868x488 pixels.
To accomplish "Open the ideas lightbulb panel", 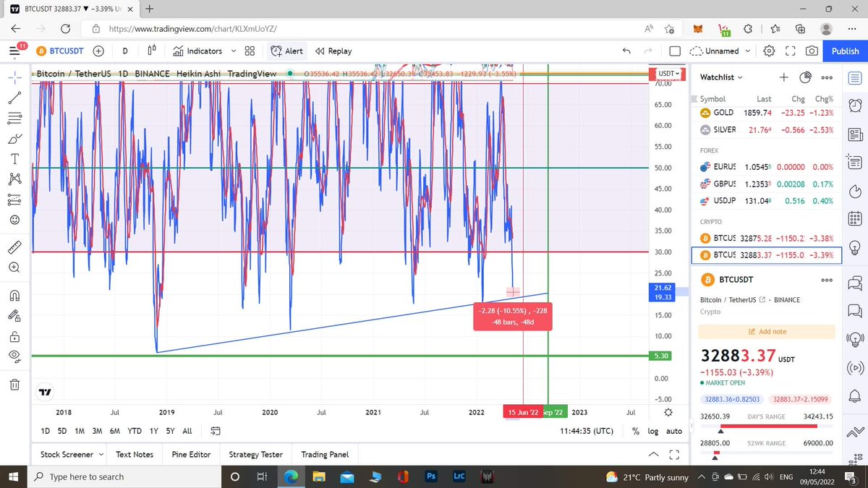I will [x=854, y=247].
